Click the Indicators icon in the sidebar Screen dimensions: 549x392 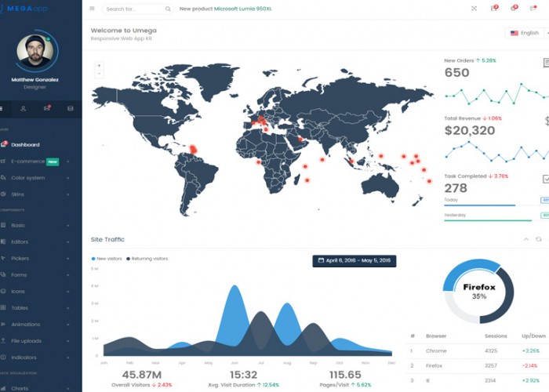(x=3, y=358)
